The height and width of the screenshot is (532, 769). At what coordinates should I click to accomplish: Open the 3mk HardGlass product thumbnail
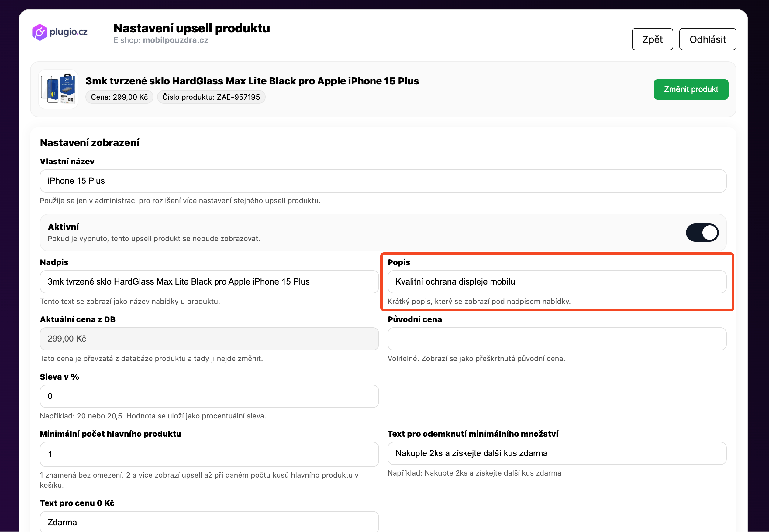click(58, 89)
